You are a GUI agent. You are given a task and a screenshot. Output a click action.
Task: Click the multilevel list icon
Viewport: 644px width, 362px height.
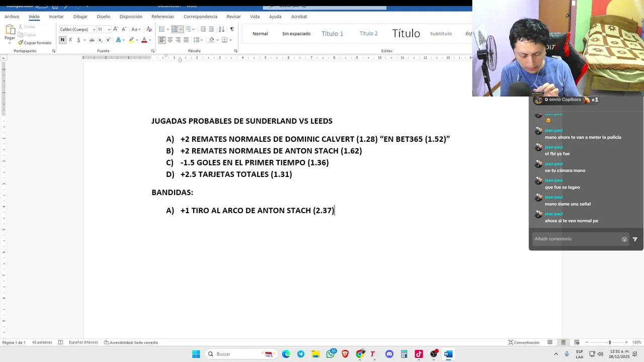coord(188,29)
